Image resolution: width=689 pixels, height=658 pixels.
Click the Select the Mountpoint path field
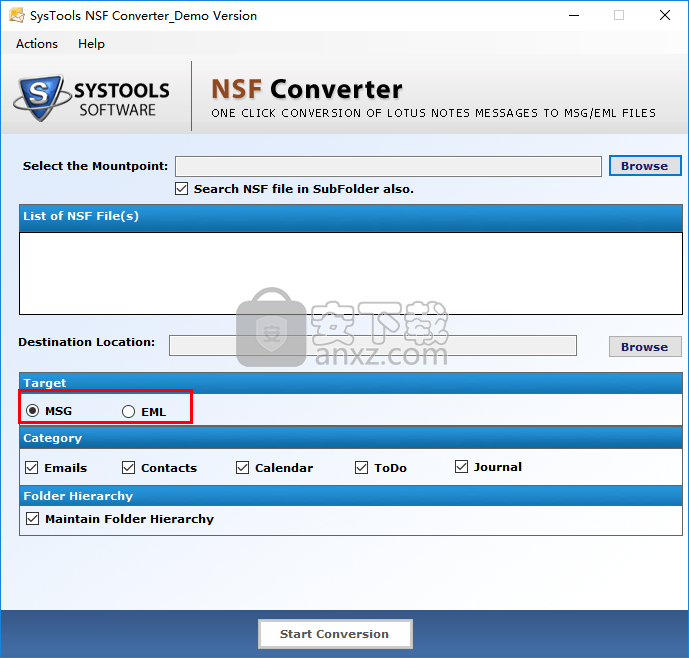click(x=388, y=167)
